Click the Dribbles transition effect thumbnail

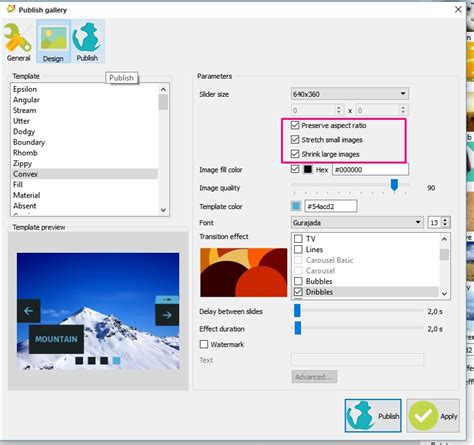coord(243,272)
